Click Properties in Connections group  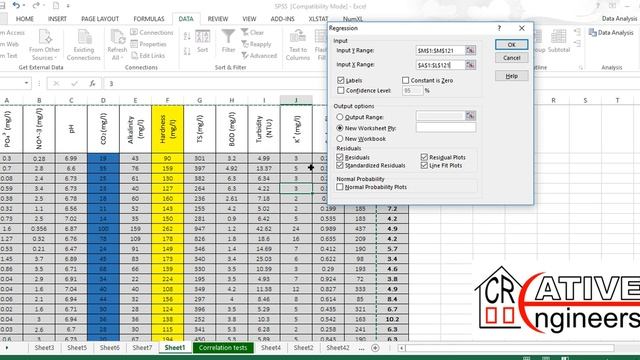(x=149, y=44)
